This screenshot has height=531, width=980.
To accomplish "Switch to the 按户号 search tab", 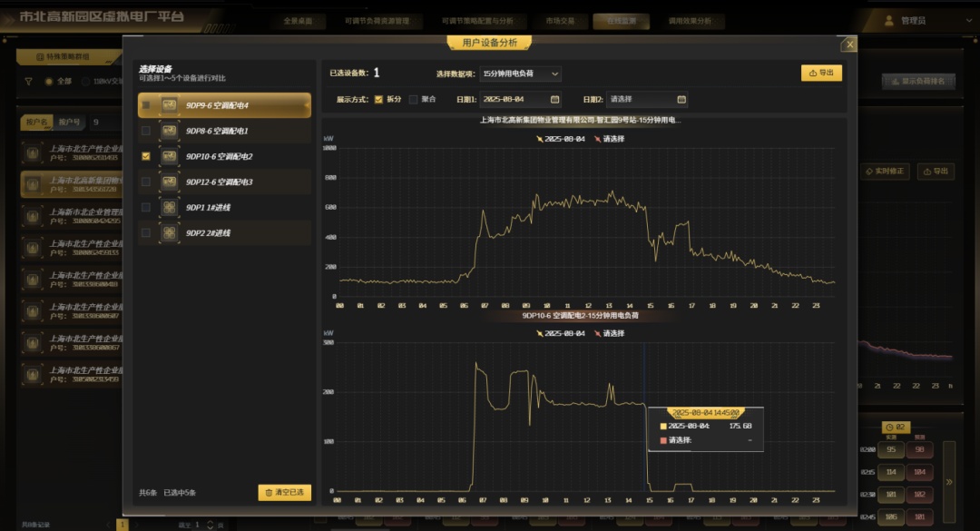I will 69,122.
